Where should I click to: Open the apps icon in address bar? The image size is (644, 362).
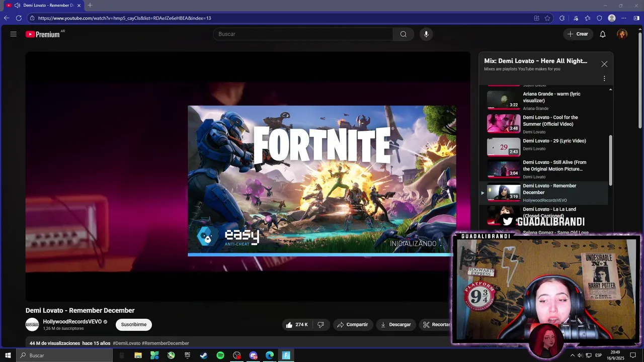click(x=536, y=18)
